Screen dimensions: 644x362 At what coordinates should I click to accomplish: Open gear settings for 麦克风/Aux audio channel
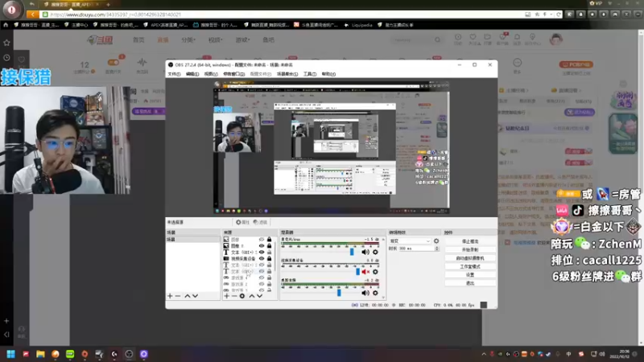click(x=375, y=252)
